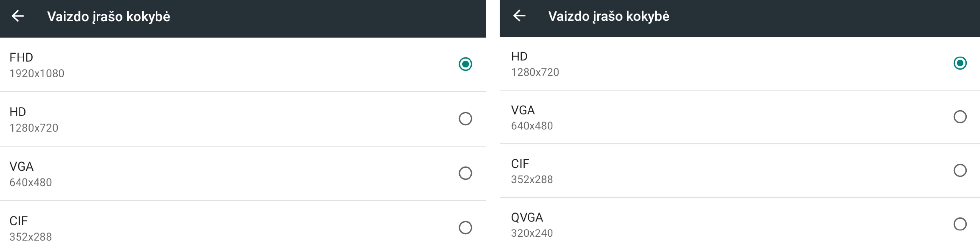Screen dimensions: 980x249
Task: Go back using left panel arrow
Action: coord(18,16)
